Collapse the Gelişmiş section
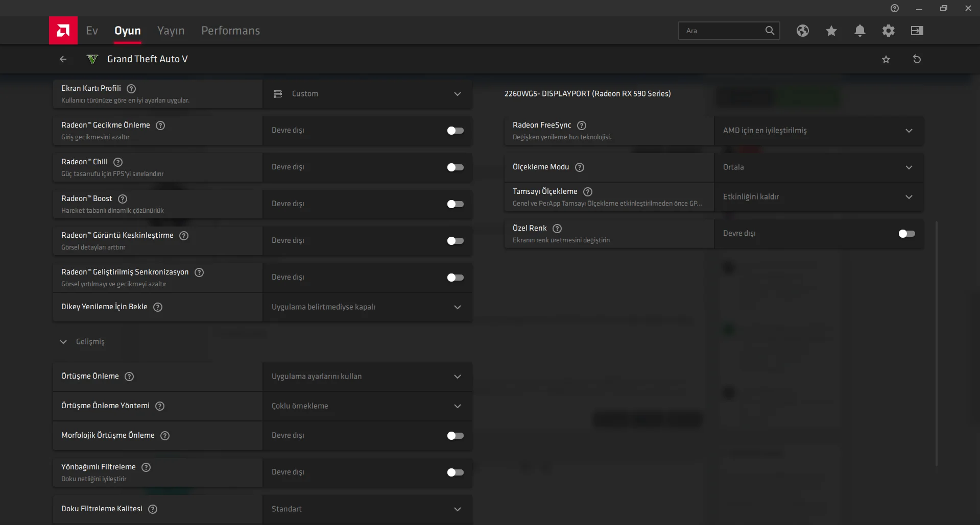 pyautogui.click(x=63, y=342)
